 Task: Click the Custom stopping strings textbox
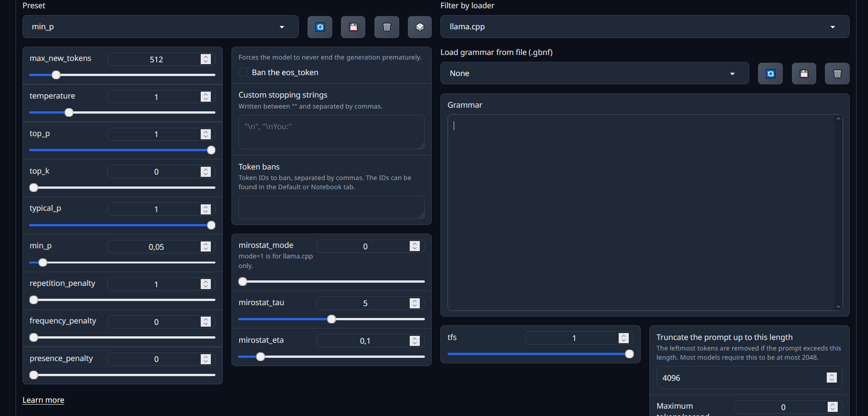(331, 132)
